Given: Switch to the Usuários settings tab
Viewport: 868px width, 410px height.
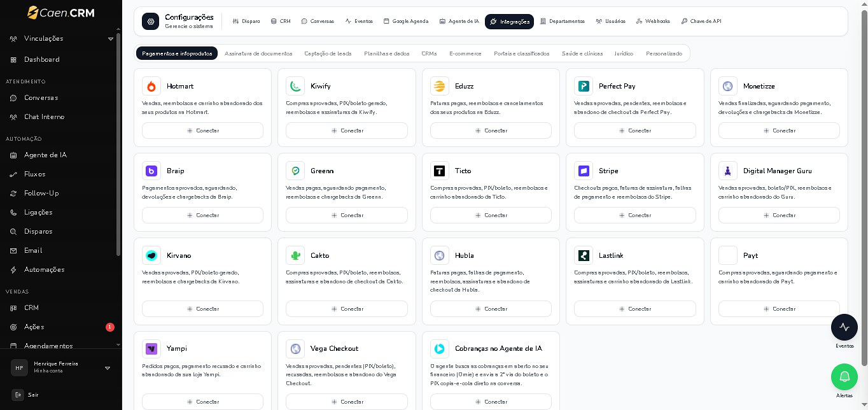Looking at the screenshot, I should click(x=611, y=22).
